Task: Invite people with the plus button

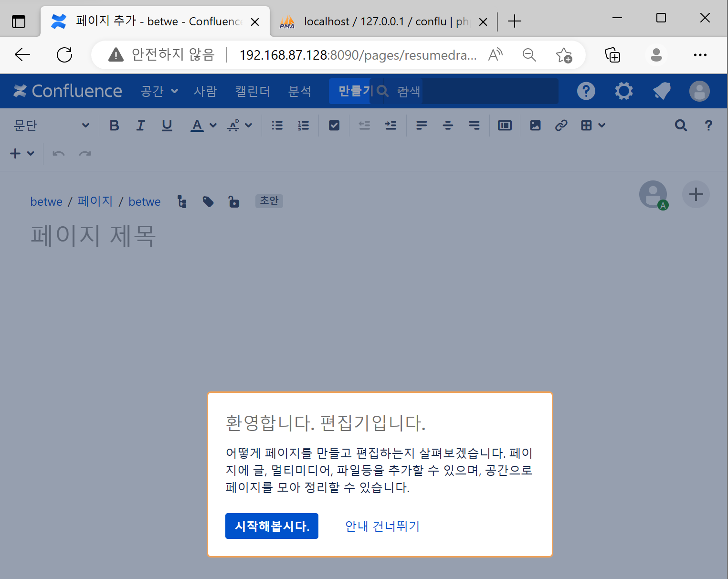Action: (x=696, y=194)
